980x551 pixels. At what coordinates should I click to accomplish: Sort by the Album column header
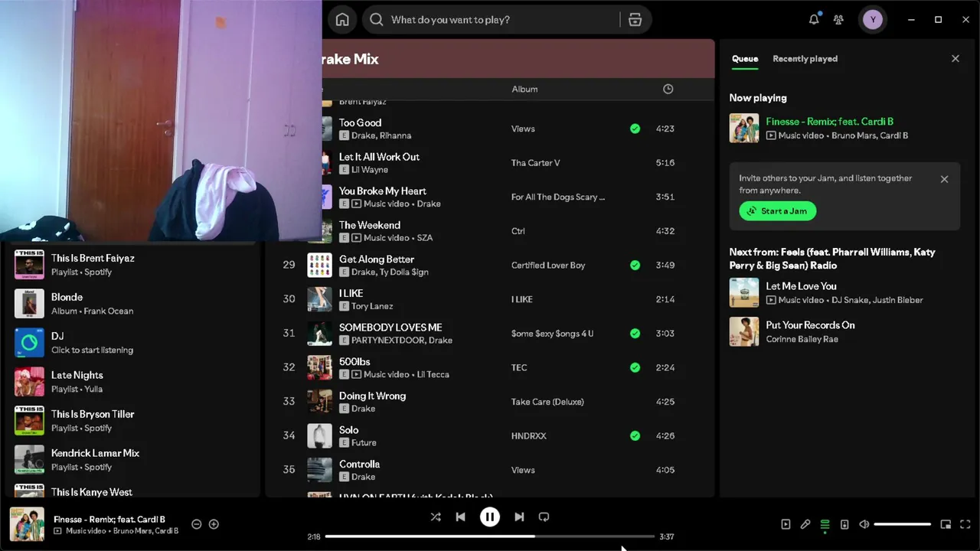(524, 89)
